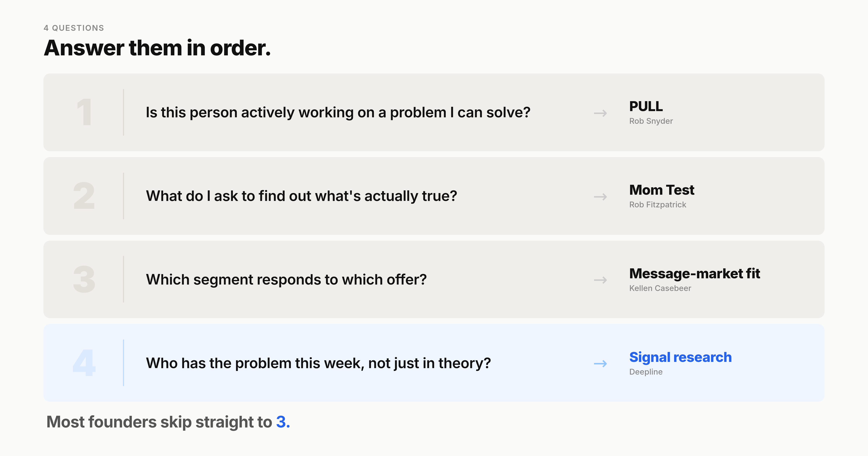868x456 pixels.
Task: Click the Message-market fit title
Action: (x=694, y=274)
